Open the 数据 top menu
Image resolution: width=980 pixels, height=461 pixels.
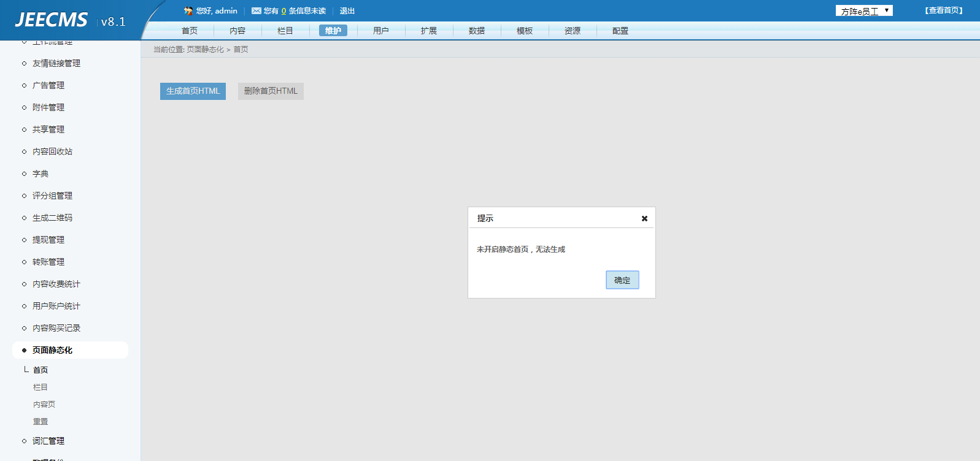(x=477, y=31)
